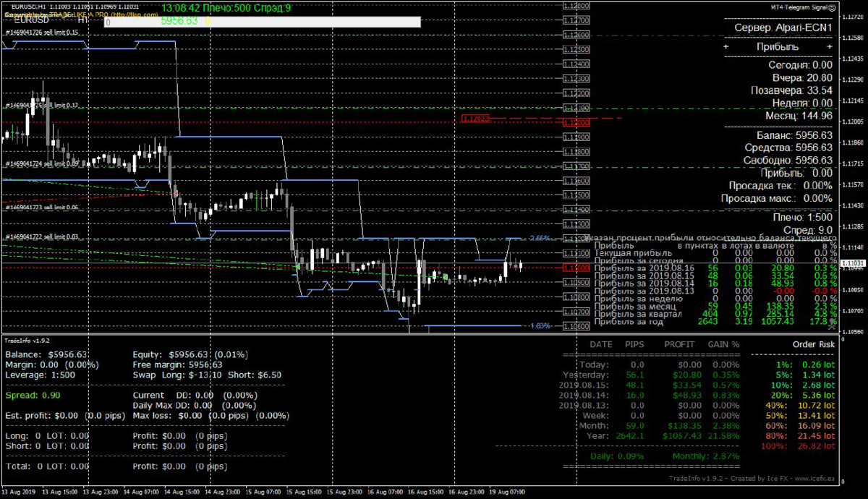868x499 pixels.
Task: Select the sell limit 0.03 order label
Action: (x=43, y=236)
